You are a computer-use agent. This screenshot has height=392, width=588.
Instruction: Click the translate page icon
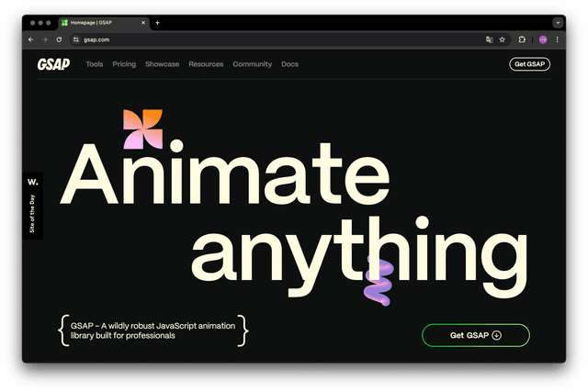(489, 39)
